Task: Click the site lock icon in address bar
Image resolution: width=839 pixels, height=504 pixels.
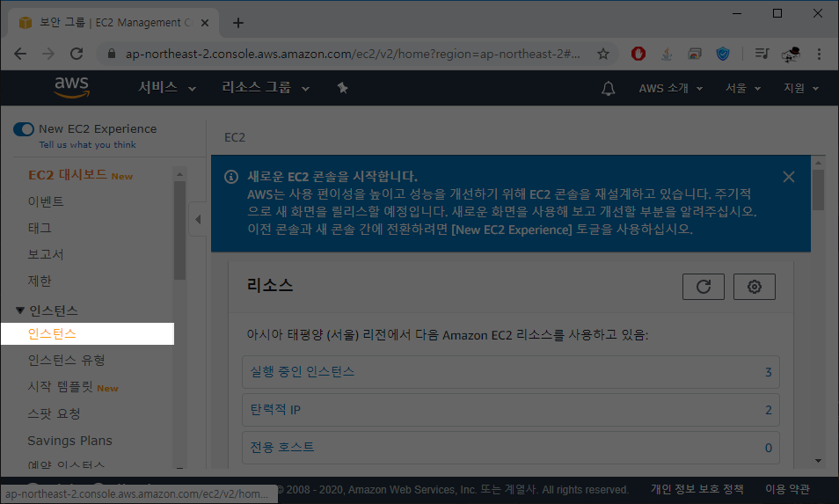Action: coord(112,54)
